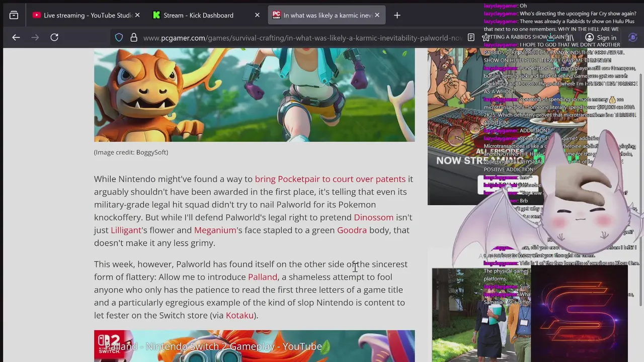The width and height of the screenshot is (644, 362).
Task: Click the tracking protection shield icon
Action: 119,38
